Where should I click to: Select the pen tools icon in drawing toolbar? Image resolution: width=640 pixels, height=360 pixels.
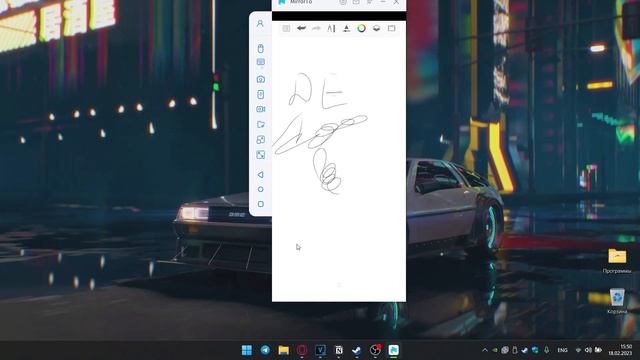[x=331, y=28]
